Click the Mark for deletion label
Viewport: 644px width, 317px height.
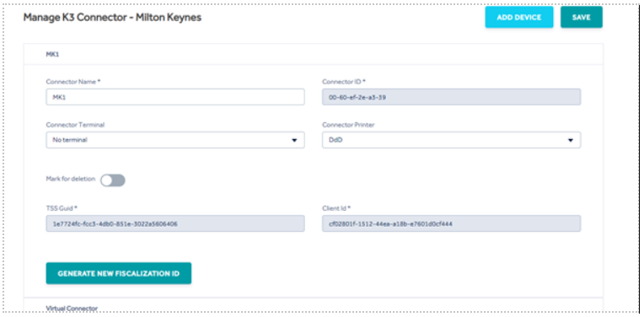pos(71,179)
